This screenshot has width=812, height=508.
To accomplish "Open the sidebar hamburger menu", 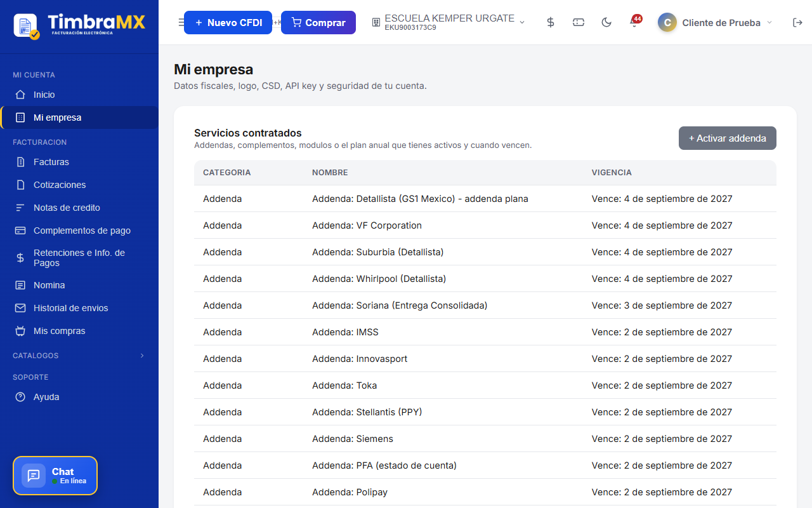I will (180, 22).
